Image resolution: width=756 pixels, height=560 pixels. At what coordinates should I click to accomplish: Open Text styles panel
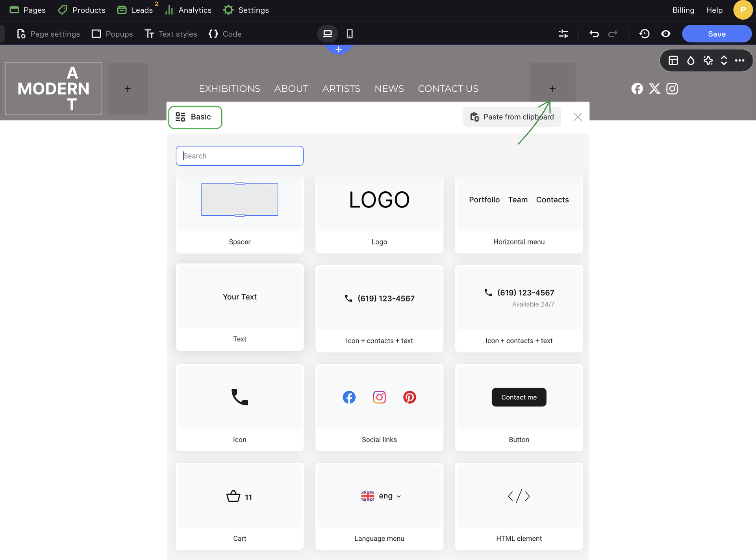170,34
